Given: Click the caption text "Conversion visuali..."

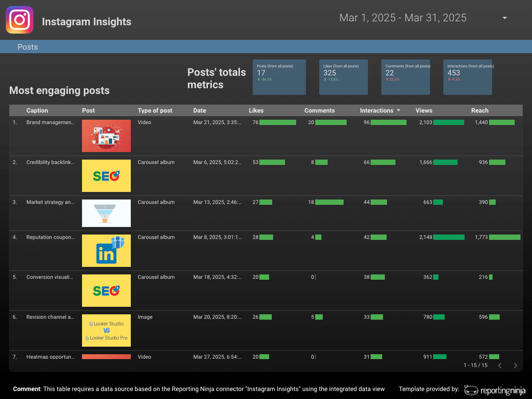Looking at the screenshot, I should [51, 277].
